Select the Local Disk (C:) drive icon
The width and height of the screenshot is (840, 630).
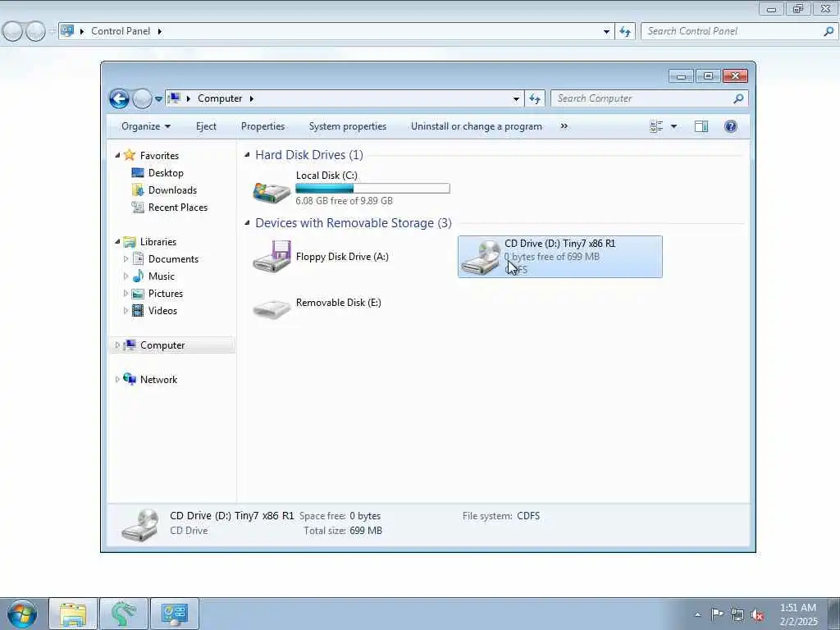272,192
